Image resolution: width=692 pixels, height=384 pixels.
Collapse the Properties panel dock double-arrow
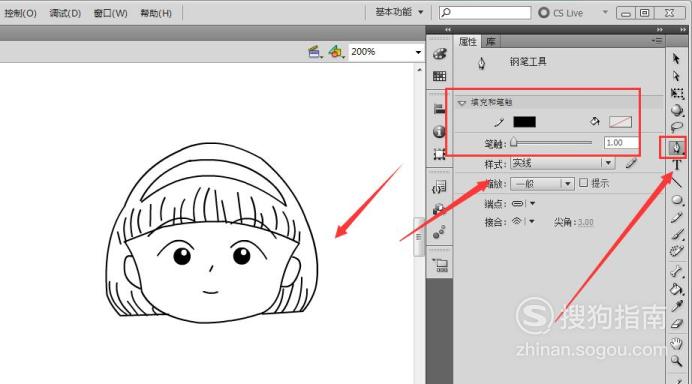659,30
